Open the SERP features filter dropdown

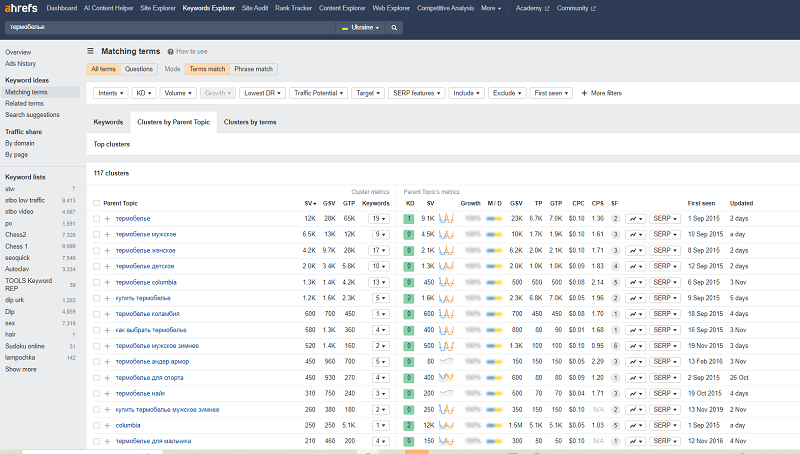pos(416,93)
